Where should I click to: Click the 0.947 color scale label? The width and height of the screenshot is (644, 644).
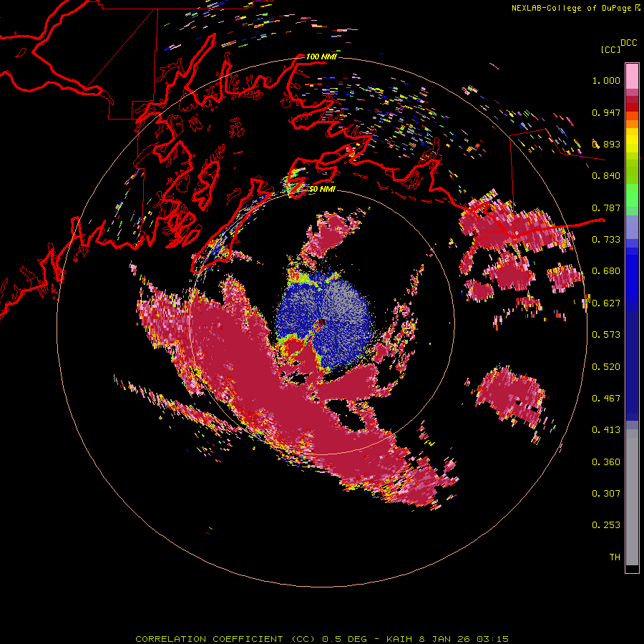[x=606, y=112]
